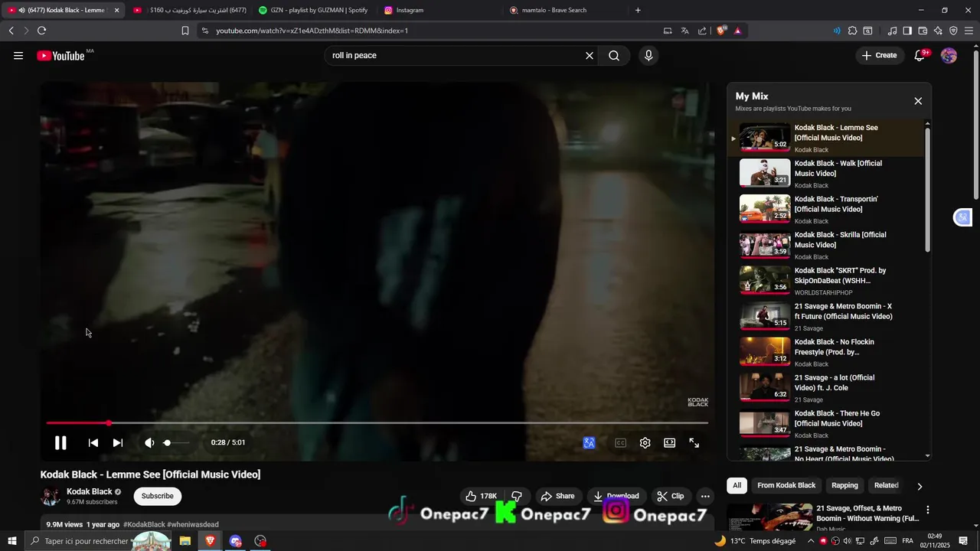Select 'Kodak Black - There He Go' video
The image size is (980, 551).
[825, 423]
